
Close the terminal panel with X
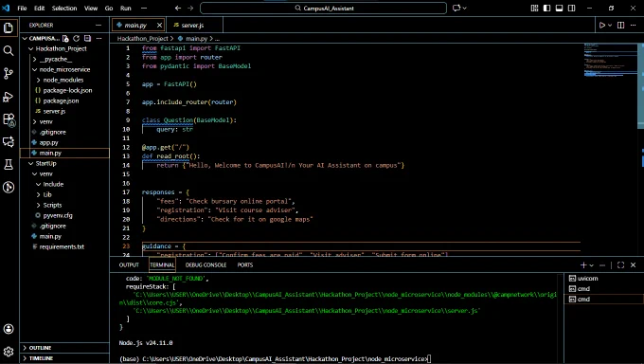[633, 265]
